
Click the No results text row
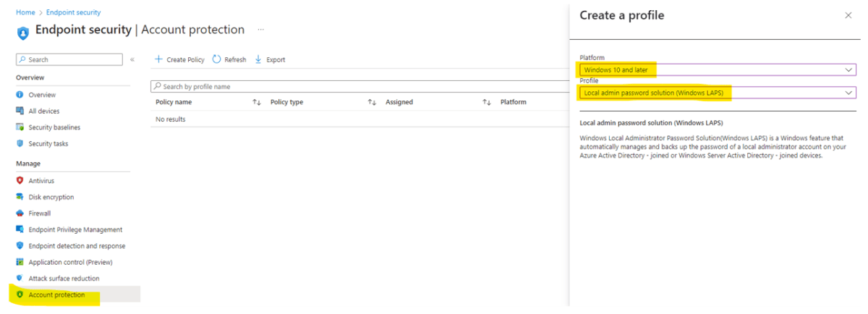[x=171, y=119]
